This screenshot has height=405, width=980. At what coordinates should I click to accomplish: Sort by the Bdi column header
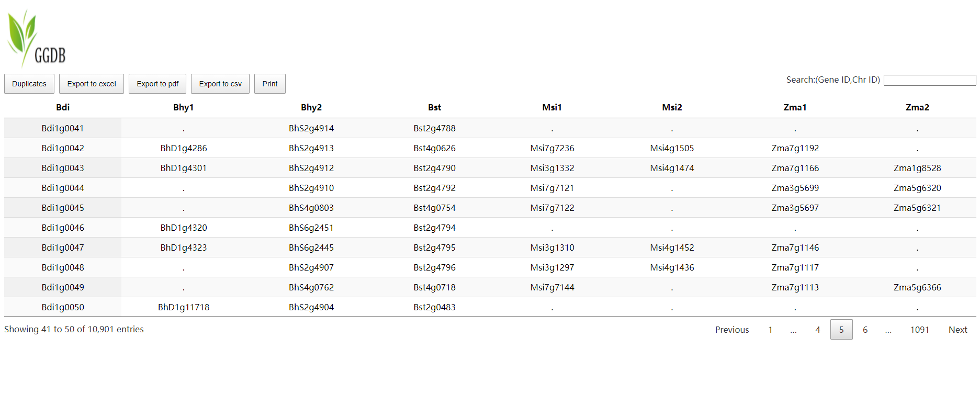(63, 107)
